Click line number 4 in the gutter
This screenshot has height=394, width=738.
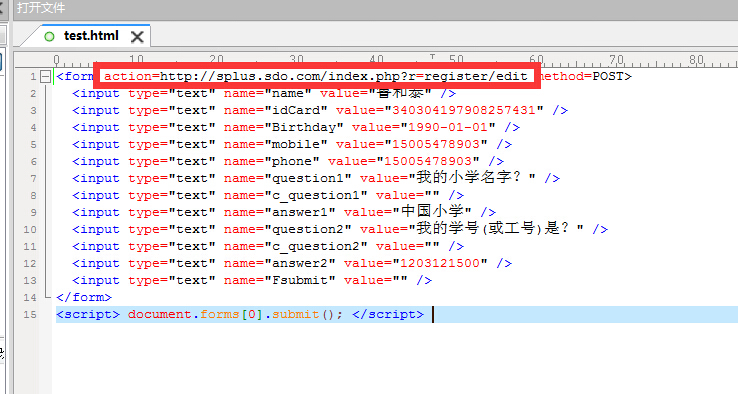pyautogui.click(x=33, y=127)
